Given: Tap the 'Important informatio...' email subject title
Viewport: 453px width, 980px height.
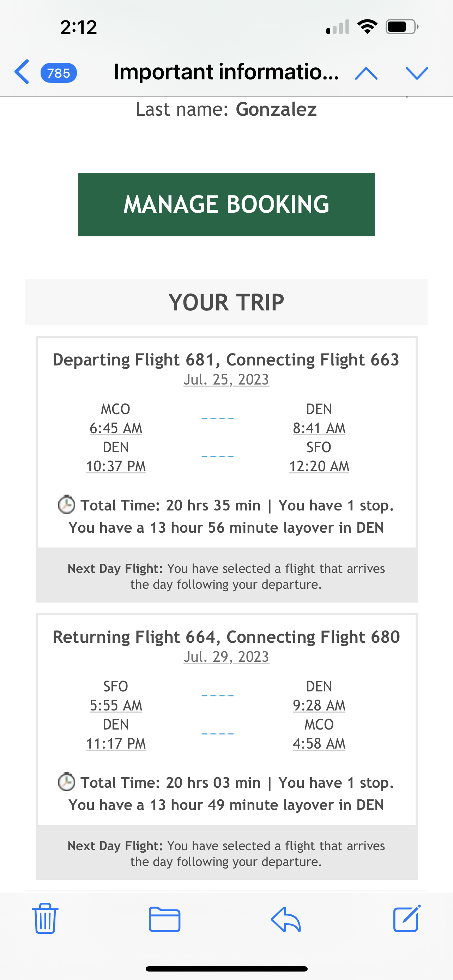Looking at the screenshot, I should 226,72.
